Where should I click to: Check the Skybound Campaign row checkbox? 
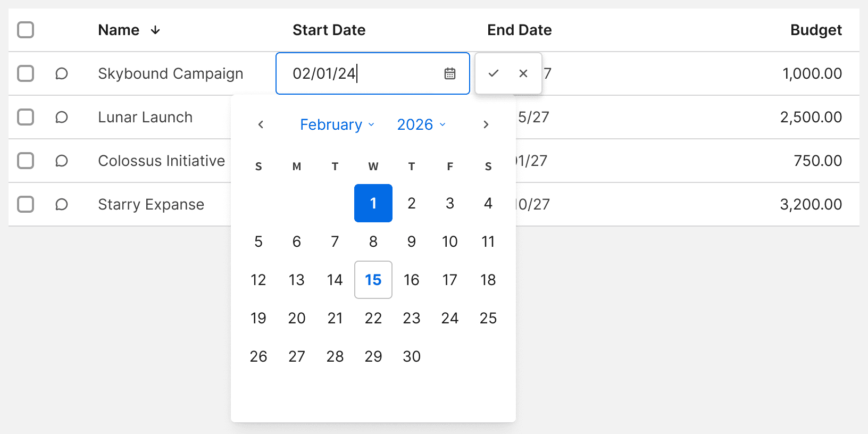point(26,73)
